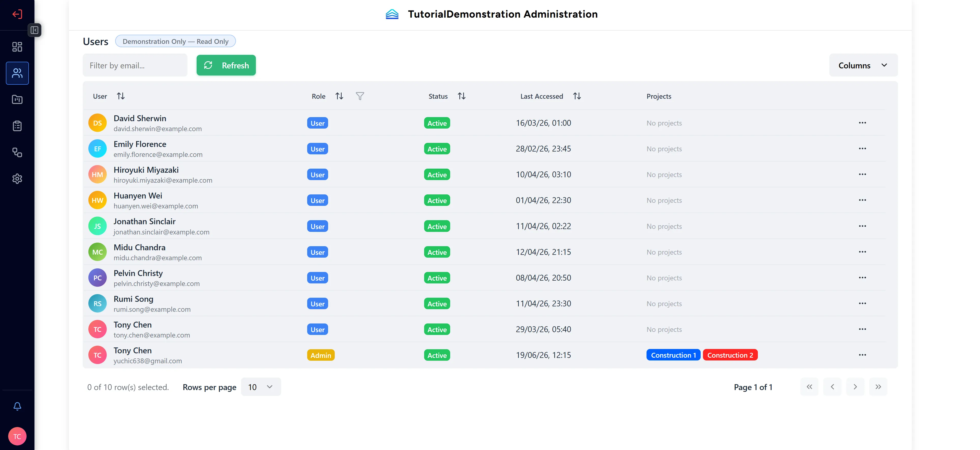This screenshot has height=450, width=980.
Task: Open notifications bell icon
Action: (x=17, y=406)
